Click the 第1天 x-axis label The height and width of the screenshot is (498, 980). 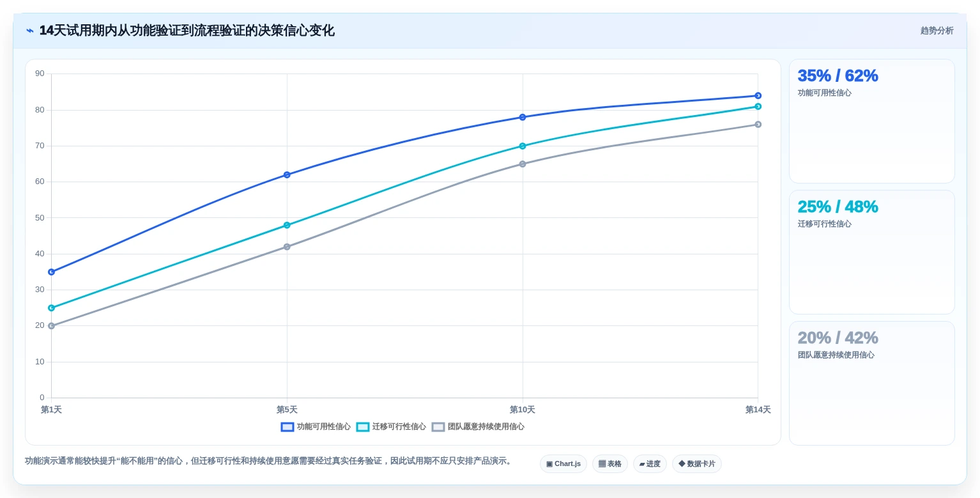52,410
